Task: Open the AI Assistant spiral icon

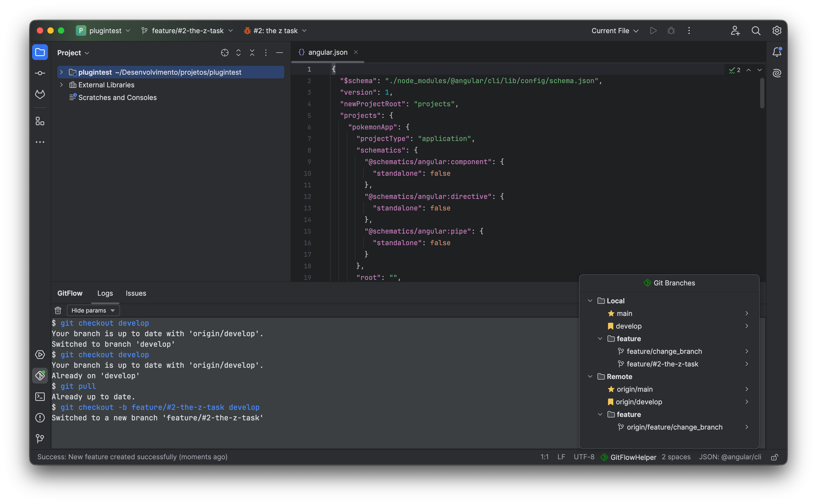Action: [x=777, y=73]
